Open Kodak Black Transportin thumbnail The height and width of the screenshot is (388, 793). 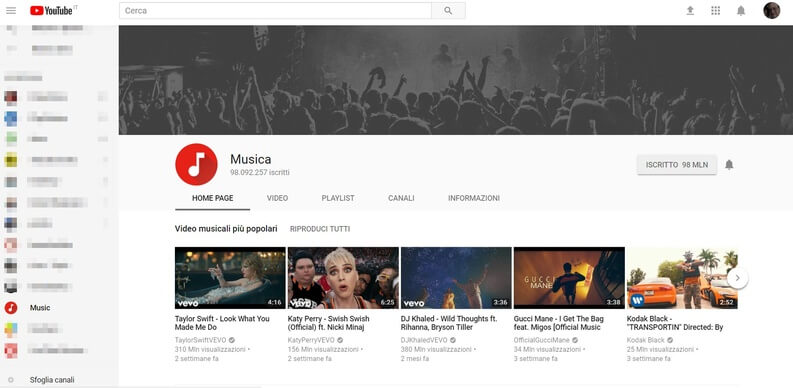pos(682,278)
